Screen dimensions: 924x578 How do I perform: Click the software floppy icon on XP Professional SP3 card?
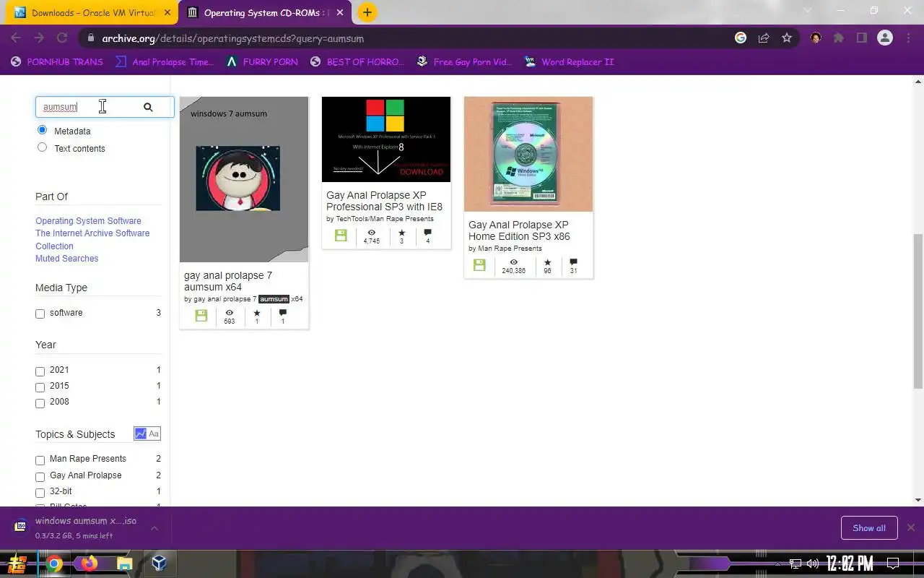tap(341, 236)
